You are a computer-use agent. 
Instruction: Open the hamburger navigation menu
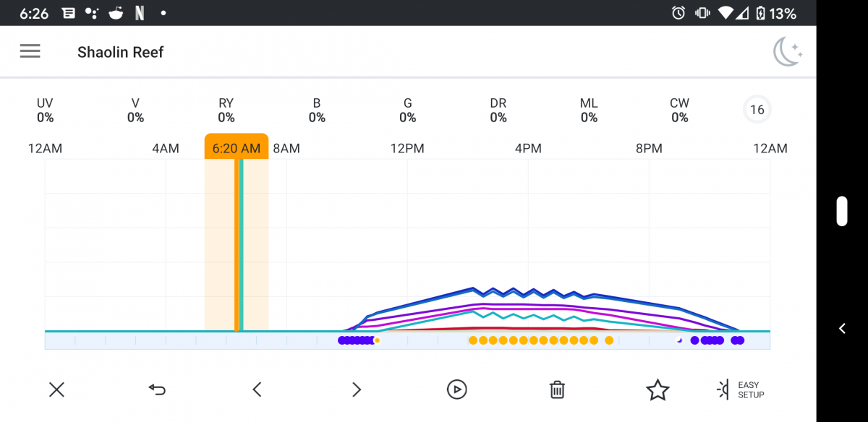point(30,51)
